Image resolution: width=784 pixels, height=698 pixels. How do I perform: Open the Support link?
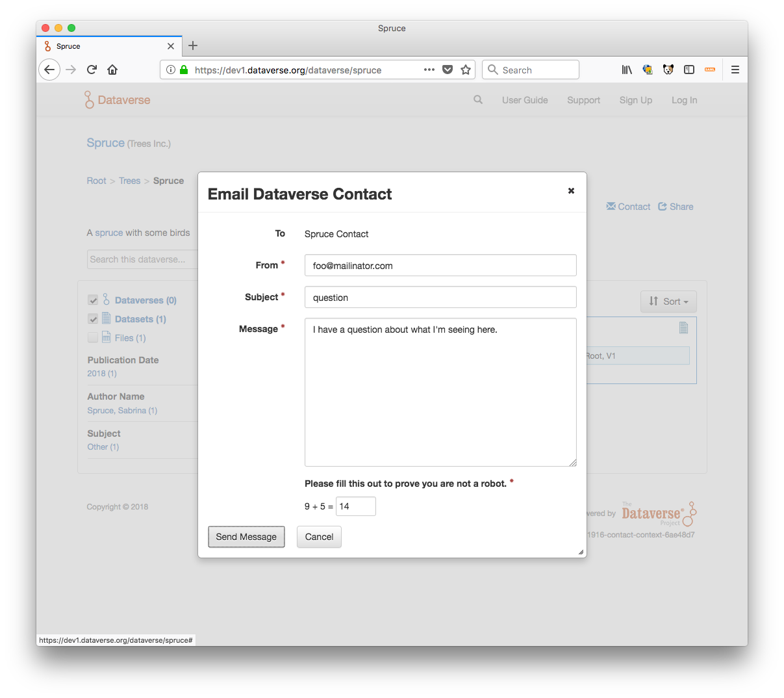pyautogui.click(x=583, y=100)
